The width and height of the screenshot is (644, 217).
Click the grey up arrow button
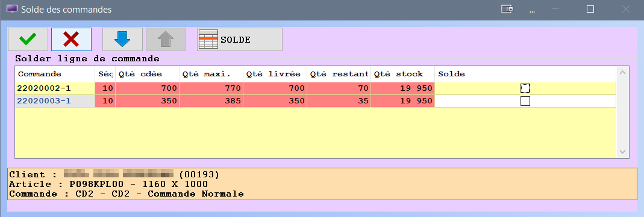coord(166,39)
